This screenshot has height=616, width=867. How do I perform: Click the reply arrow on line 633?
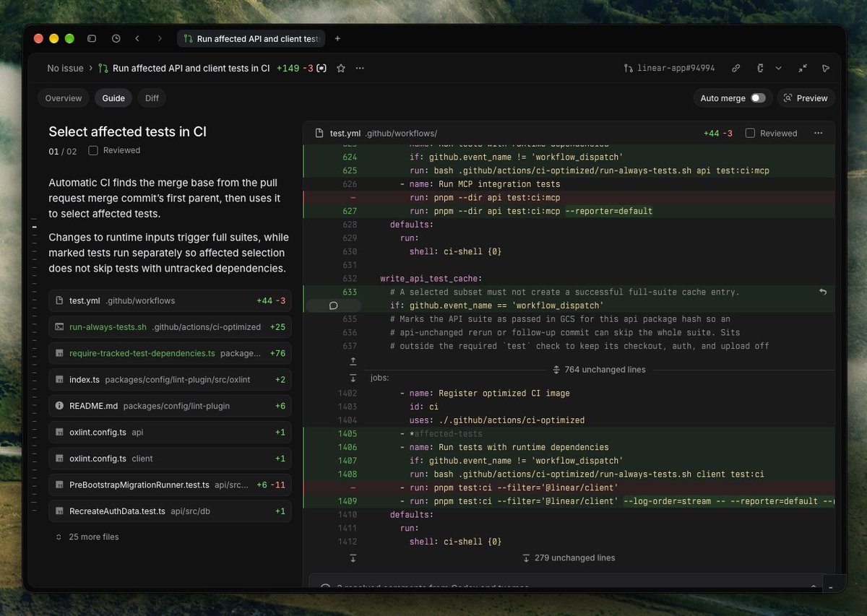[x=823, y=292]
